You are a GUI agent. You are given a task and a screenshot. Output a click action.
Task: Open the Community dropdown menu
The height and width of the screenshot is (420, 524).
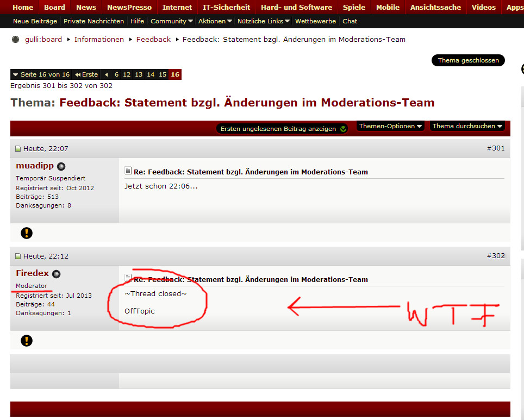pos(172,21)
